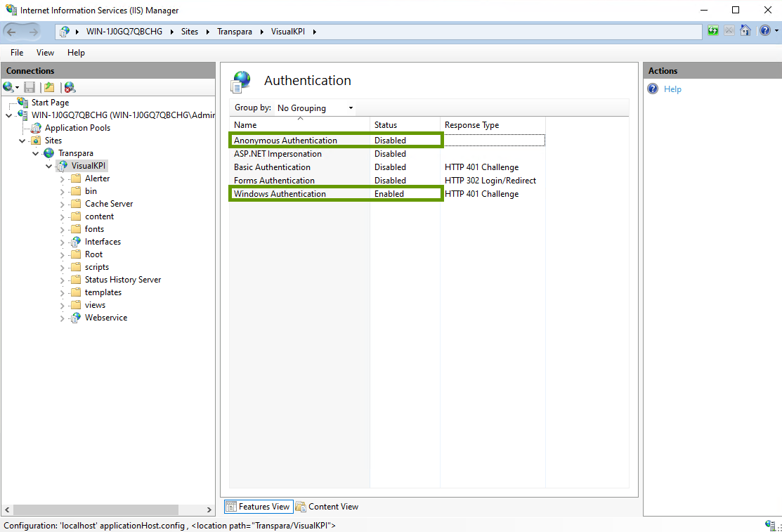Image resolution: width=782 pixels, height=532 pixels.
Task: Click the Delete Connection icon in Connections toolbar
Action: point(70,87)
